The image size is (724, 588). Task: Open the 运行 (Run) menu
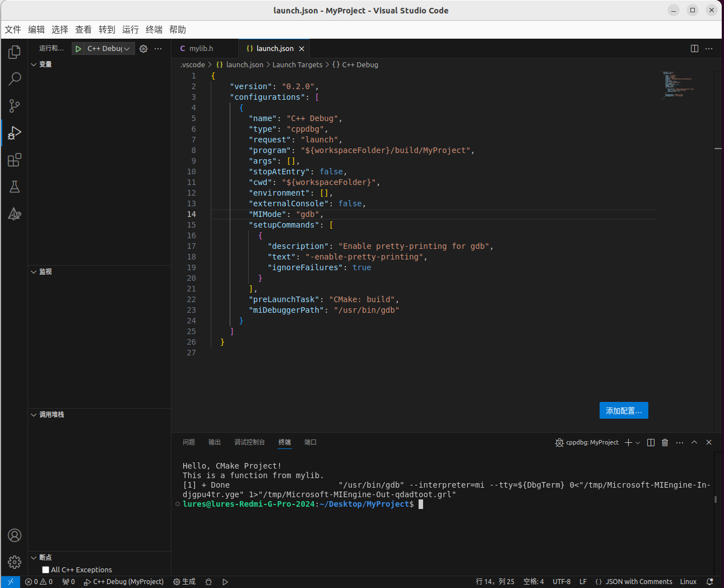130,30
